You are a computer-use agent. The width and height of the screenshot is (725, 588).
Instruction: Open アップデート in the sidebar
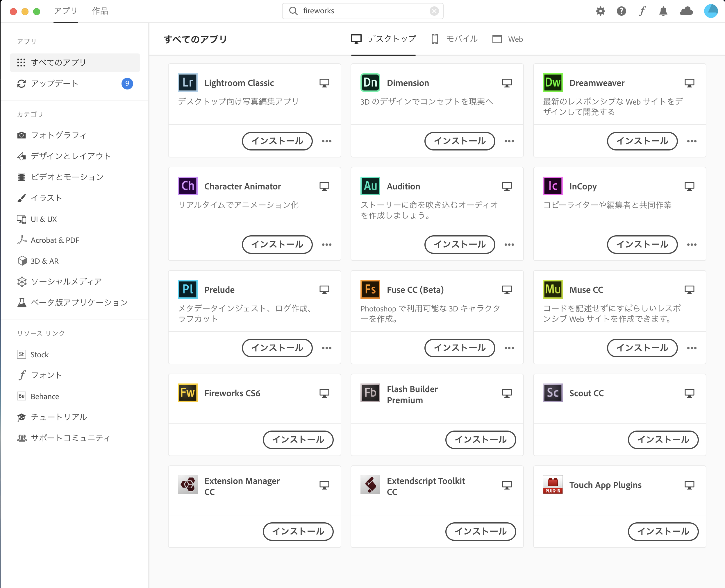pos(75,83)
